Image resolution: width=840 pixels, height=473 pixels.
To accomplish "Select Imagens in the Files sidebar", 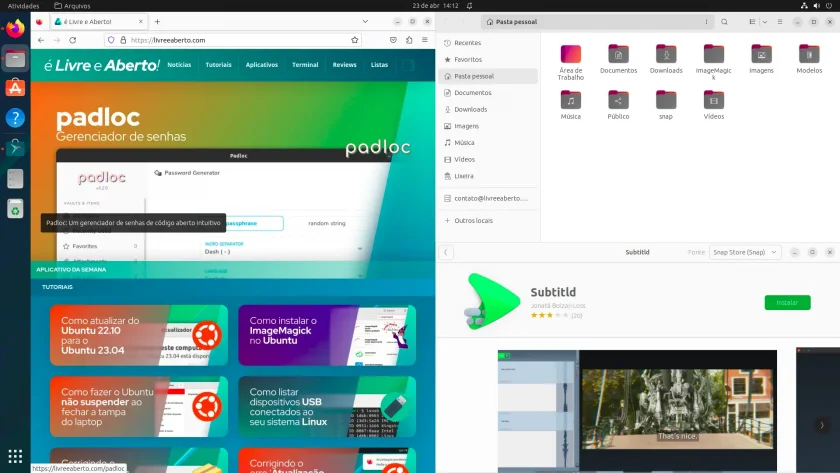I will point(488,126).
